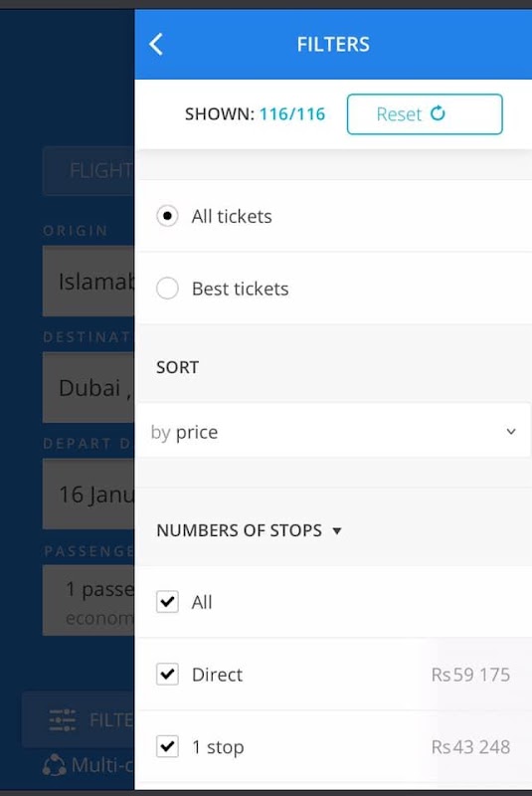Viewport: 532px width, 796px height.
Task: Click the Islamabad origin field
Action: coord(89,282)
